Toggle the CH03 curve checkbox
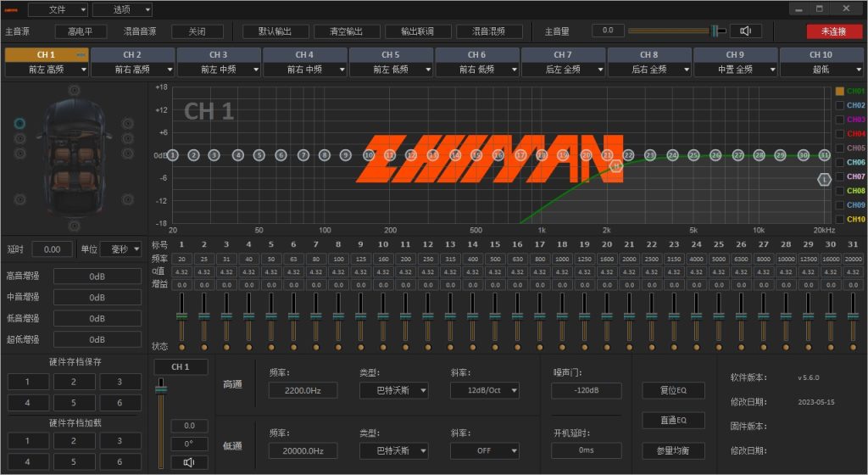This screenshot has height=475, width=868. 840,120
